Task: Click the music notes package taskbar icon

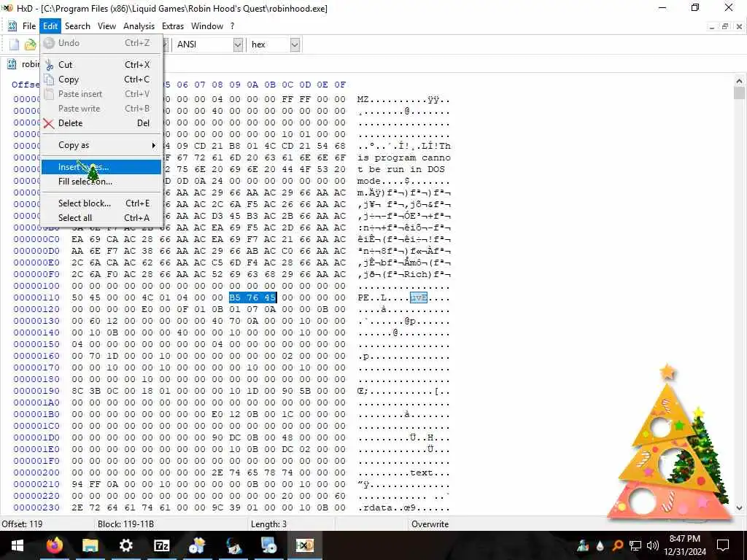Action: tap(197, 545)
